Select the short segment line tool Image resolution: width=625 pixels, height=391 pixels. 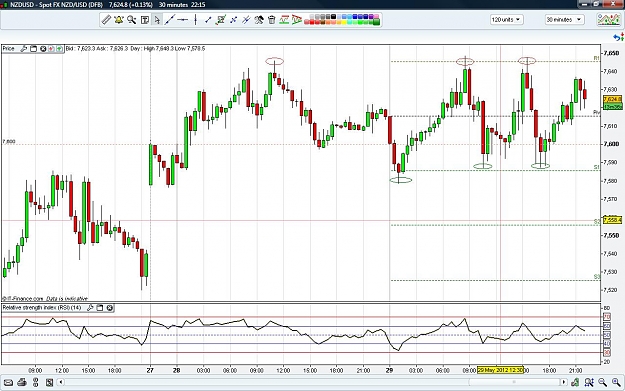click(x=208, y=20)
